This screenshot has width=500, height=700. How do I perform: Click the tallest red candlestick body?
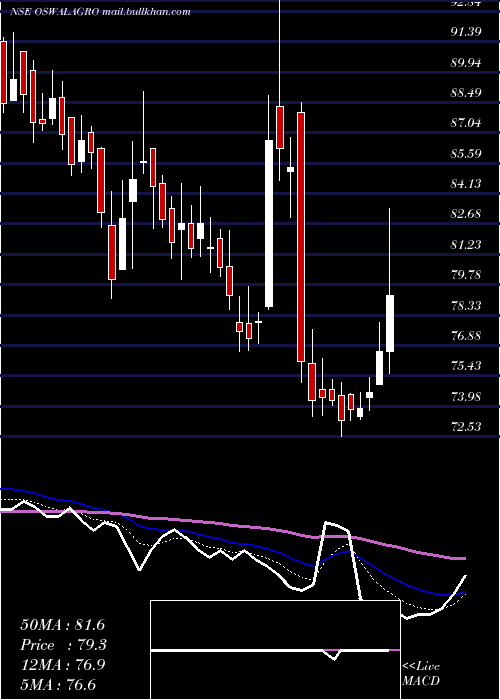pos(301,237)
